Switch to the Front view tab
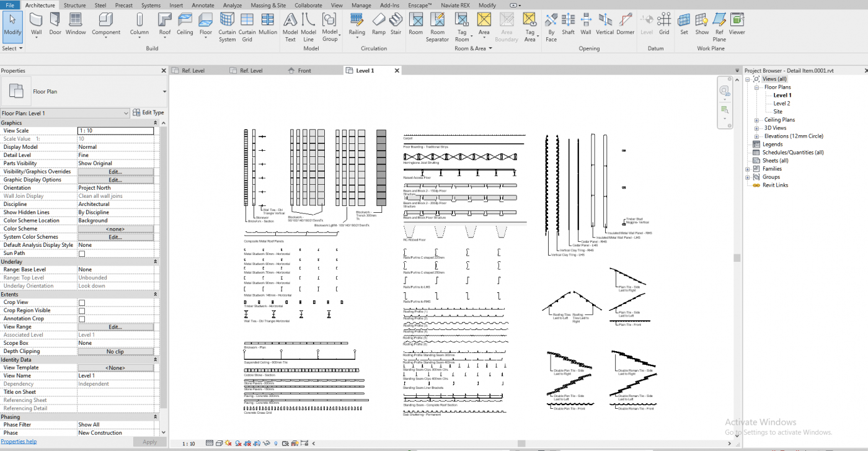 tap(304, 71)
